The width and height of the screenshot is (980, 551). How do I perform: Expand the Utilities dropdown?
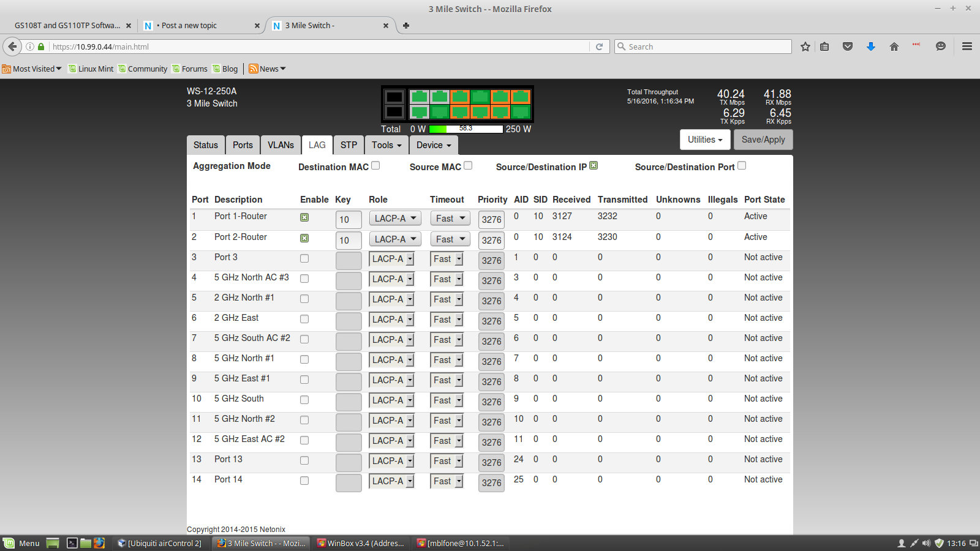(x=704, y=140)
